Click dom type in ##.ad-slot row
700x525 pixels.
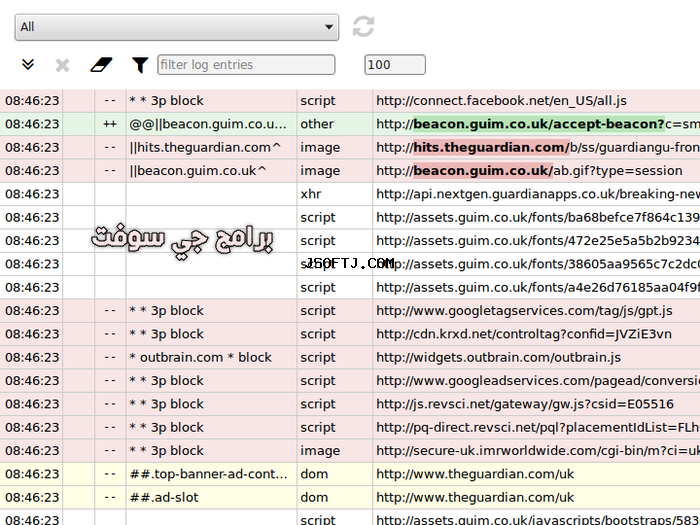click(314, 497)
